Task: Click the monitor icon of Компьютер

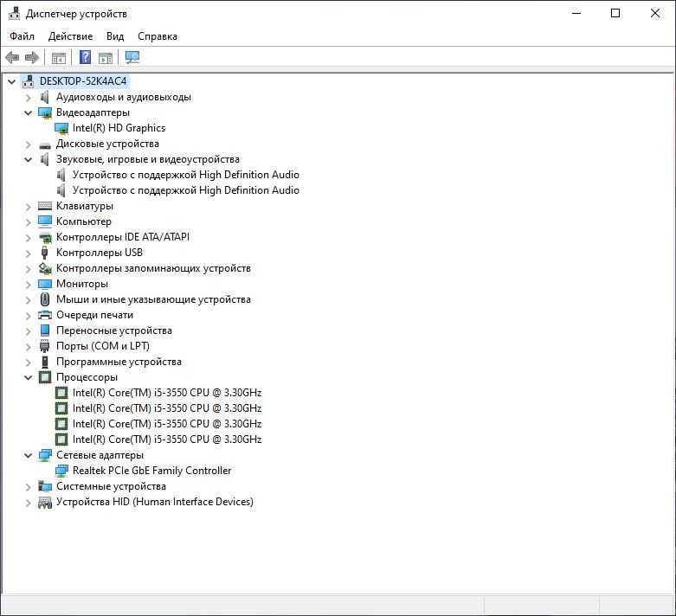Action: coord(45,221)
